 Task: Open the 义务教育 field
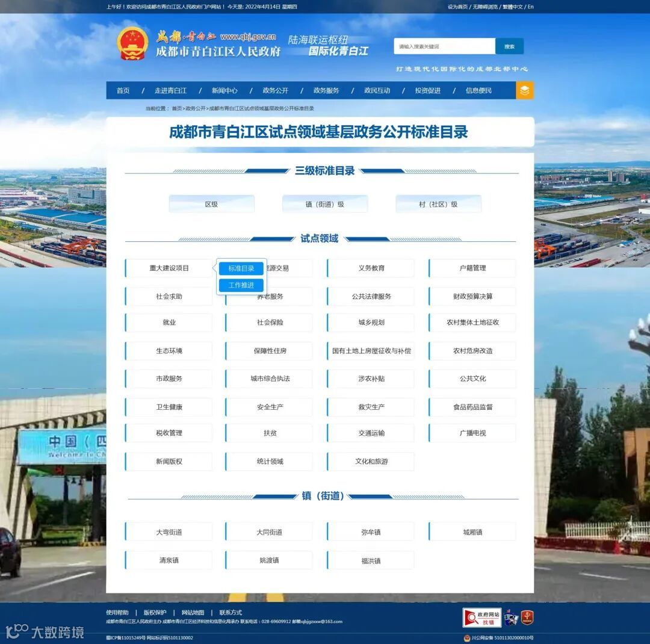[371, 268]
